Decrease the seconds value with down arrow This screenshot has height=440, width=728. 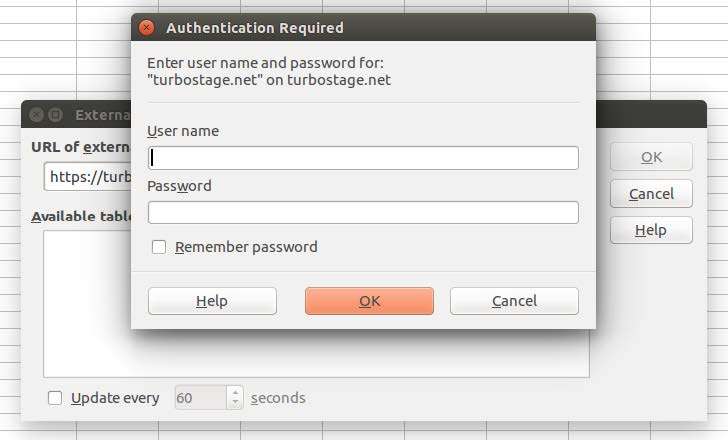pyautogui.click(x=235, y=403)
